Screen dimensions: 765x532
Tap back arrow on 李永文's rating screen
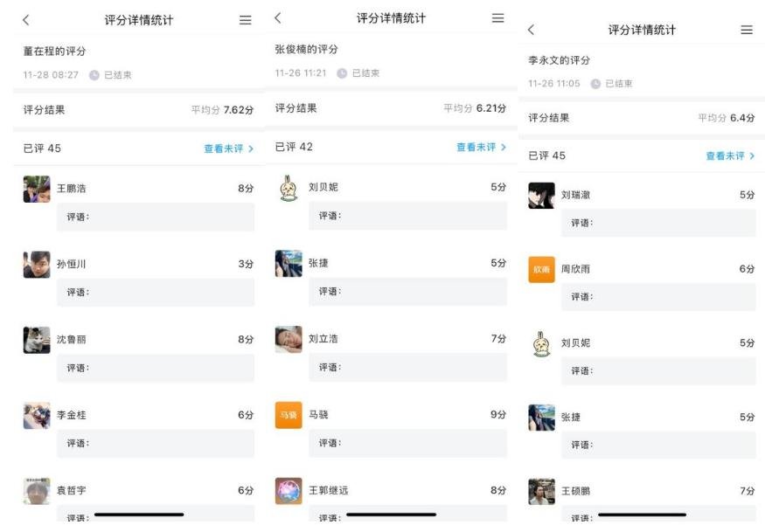[x=531, y=30]
